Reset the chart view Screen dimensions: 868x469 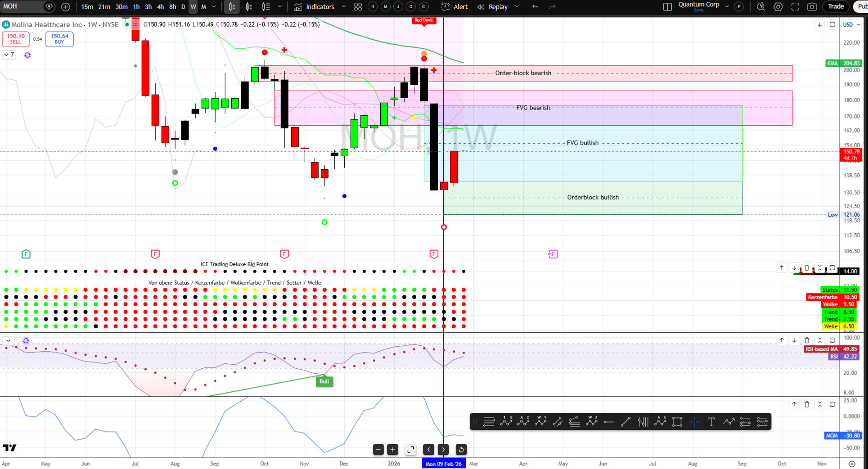[x=461, y=449]
